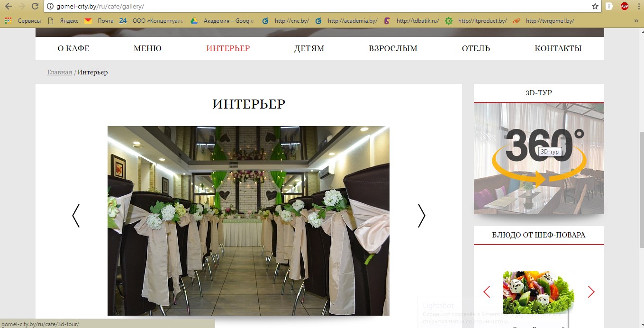644x328 pixels.
Task: Open the ОТЕЛЬ menu item
Action: pos(476,48)
